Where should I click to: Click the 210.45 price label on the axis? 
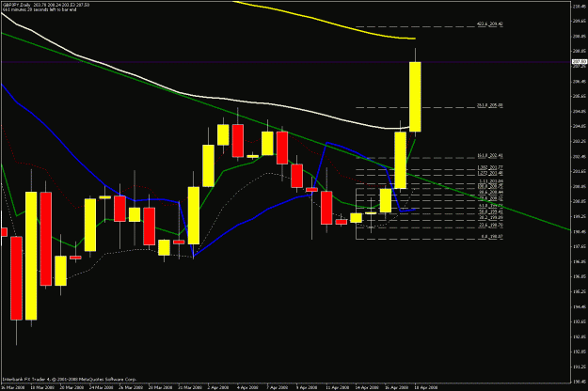579,6
